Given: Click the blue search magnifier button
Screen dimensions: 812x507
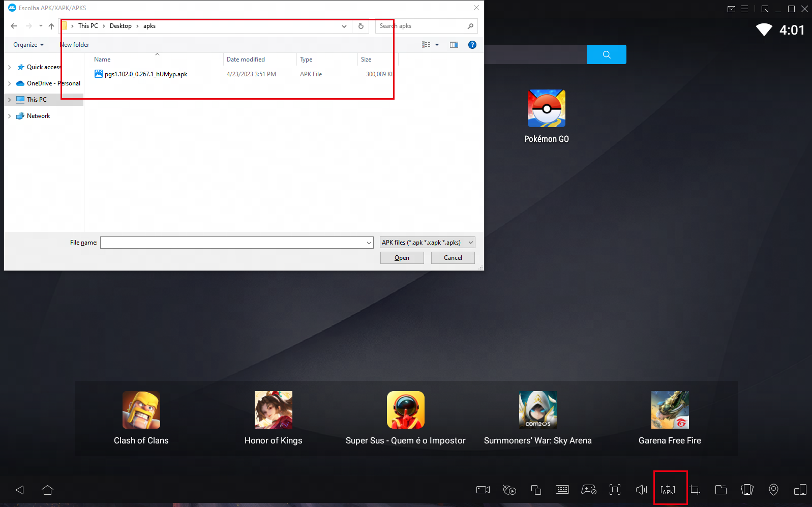Looking at the screenshot, I should coord(607,54).
